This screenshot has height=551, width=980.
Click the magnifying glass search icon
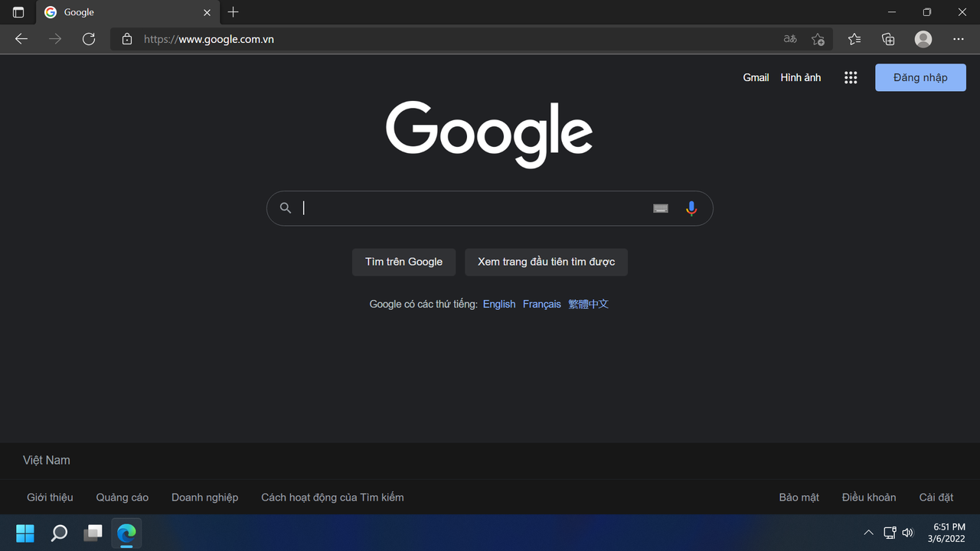point(285,208)
